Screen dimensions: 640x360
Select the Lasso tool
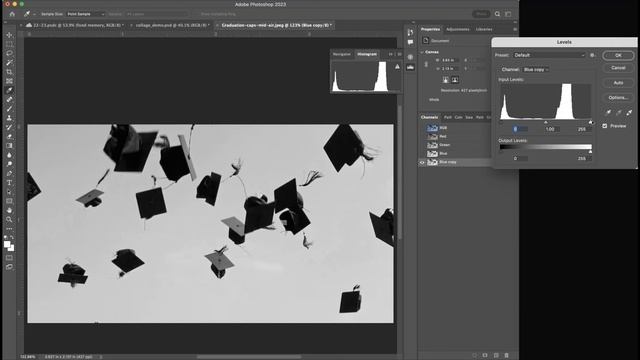(9, 53)
